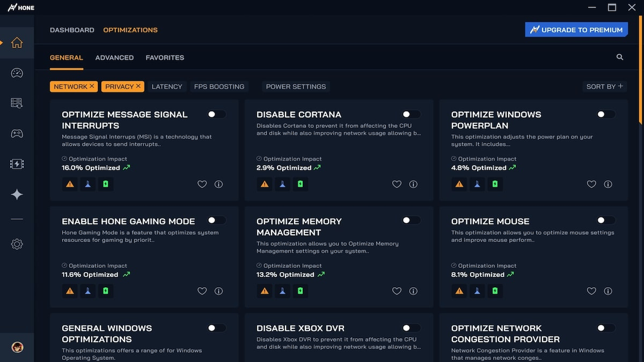Open the OPTIMIZATIONS menu item
644x362 pixels.
click(130, 30)
